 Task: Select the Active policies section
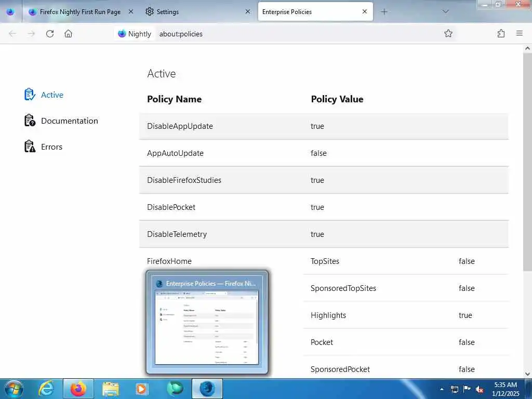[x=44, y=95]
